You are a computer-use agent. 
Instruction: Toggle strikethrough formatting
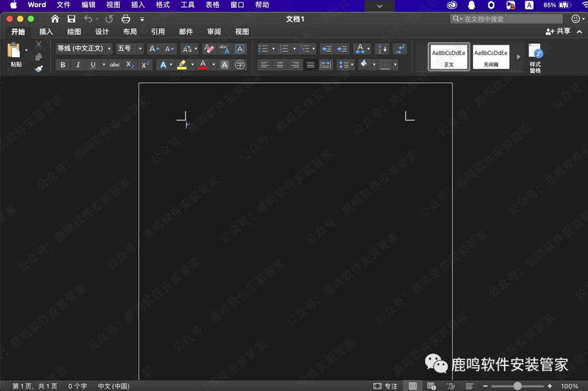[114, 65]
